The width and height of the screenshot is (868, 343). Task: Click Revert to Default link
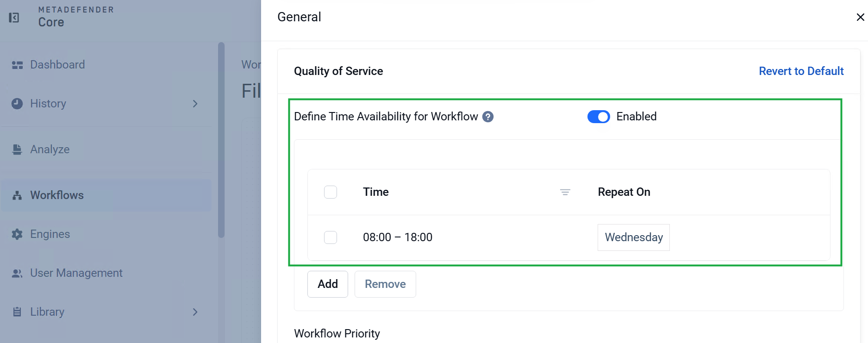(801, 71)
